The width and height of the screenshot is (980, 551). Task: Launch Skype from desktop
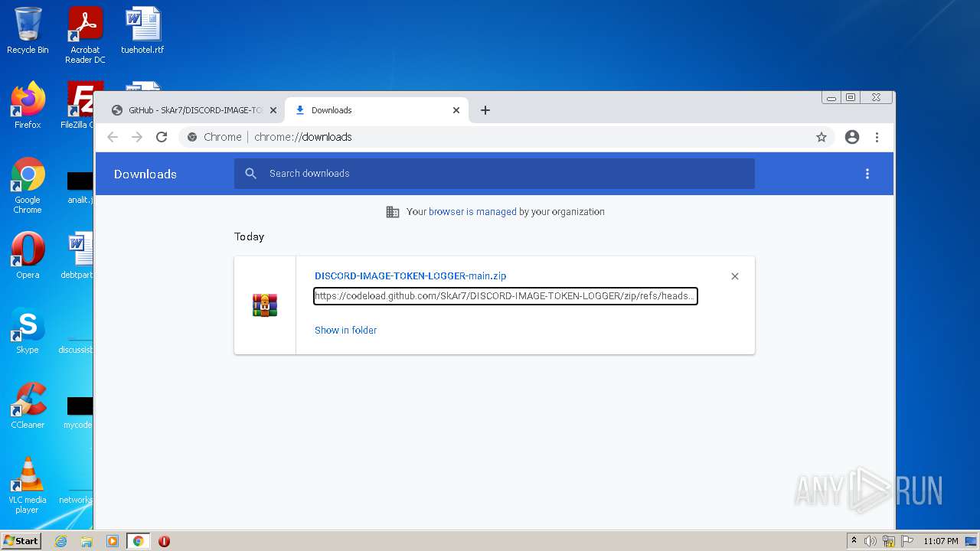[x=28, y=331]
